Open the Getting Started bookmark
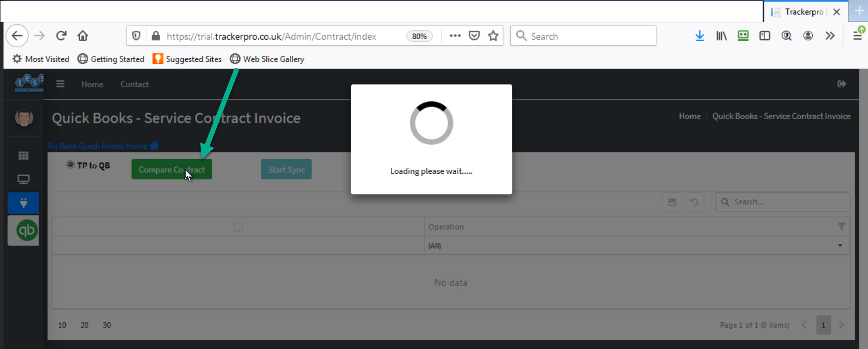This screenshot has width=868, height=349. (111, 59)
